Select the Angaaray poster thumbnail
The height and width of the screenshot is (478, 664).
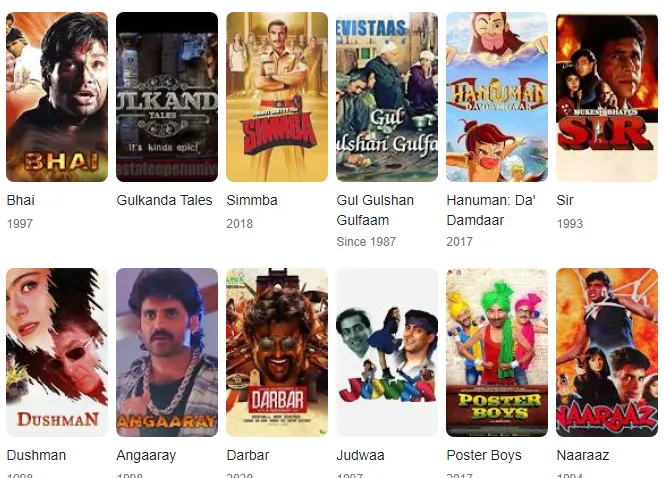coord(167,352)
